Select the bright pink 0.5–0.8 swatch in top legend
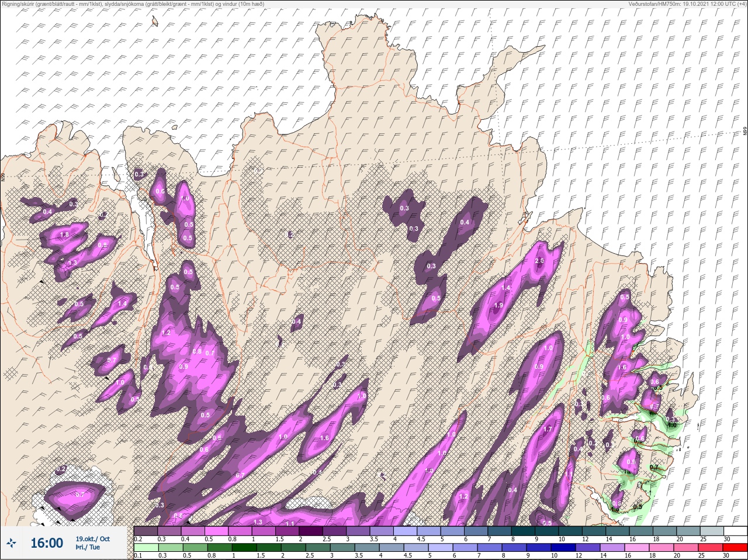Screen dimensions: 748x560 tap(216, 531)
